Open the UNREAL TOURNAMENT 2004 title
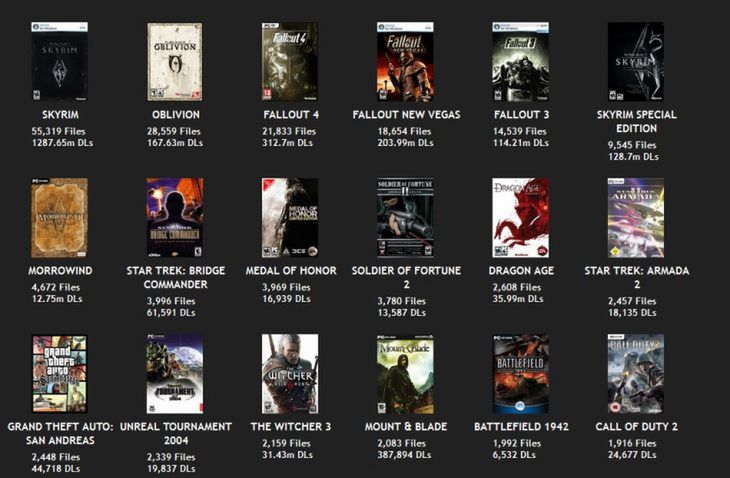 176,433
